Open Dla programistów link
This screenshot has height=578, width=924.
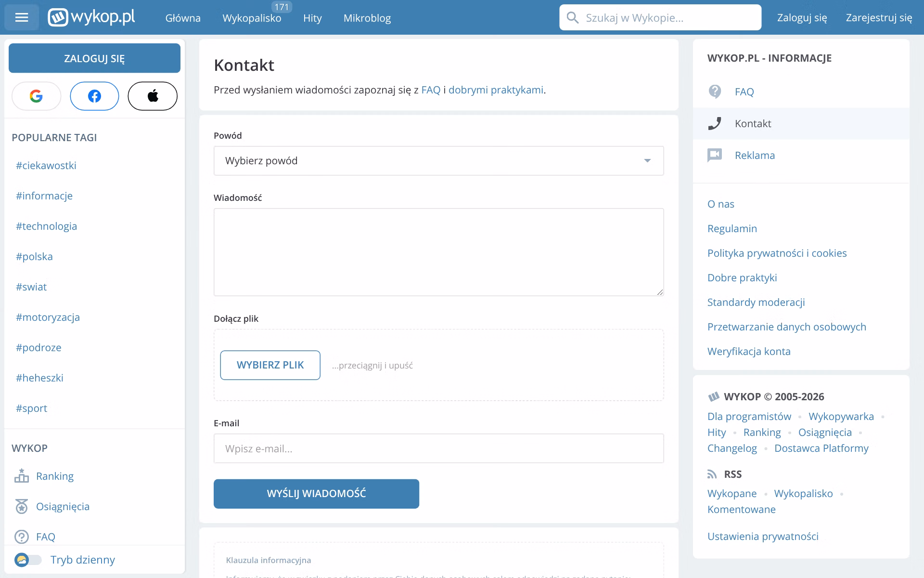(749, 416)
